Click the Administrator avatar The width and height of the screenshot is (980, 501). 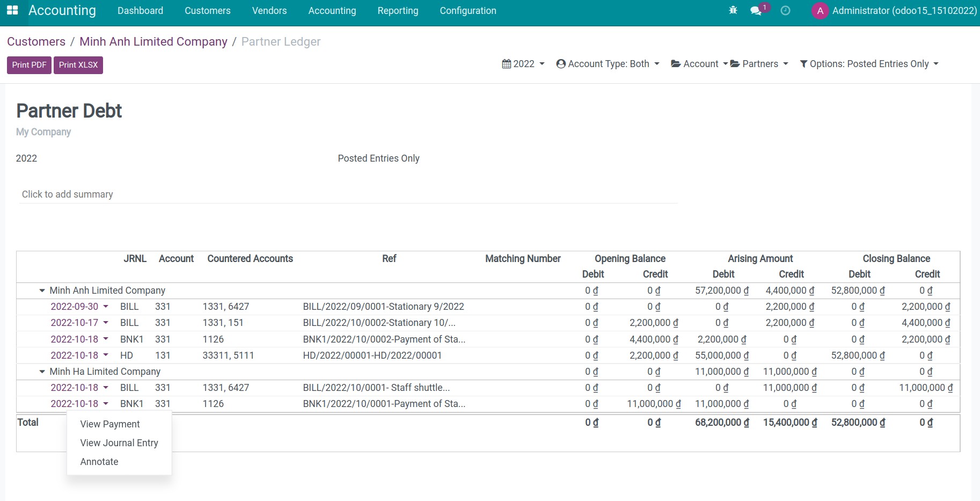click(x=820, y=10)
